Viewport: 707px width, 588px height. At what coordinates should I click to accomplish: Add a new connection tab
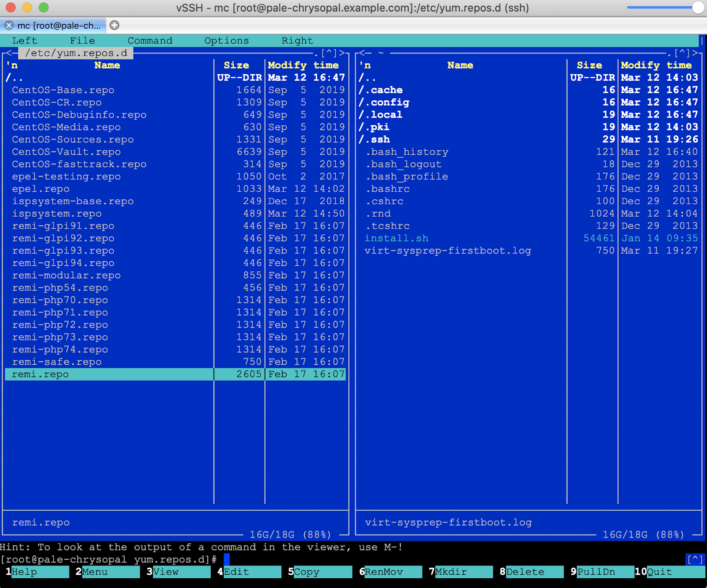[x=114, y=25]
